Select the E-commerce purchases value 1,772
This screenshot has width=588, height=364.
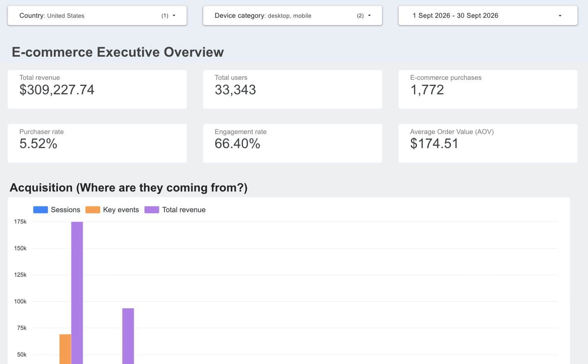point(427,90)
